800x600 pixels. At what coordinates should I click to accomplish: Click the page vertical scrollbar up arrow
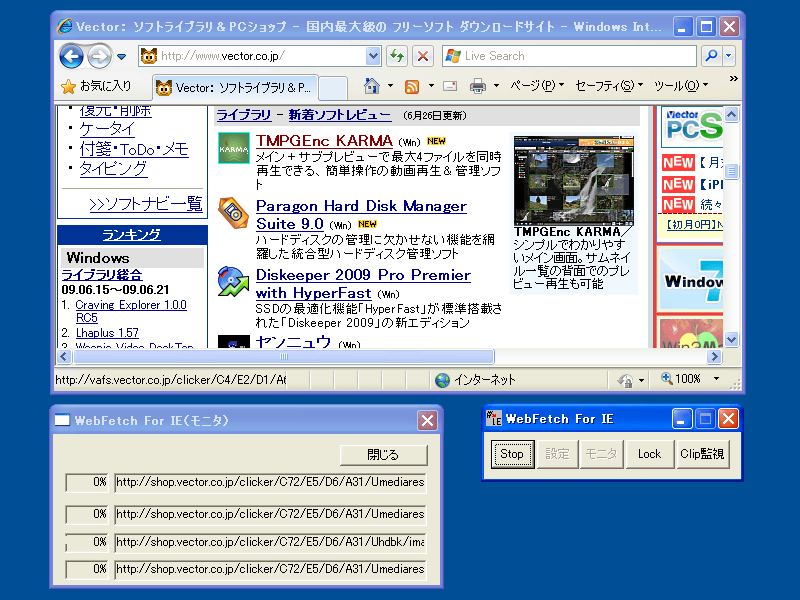coord(732,114)
